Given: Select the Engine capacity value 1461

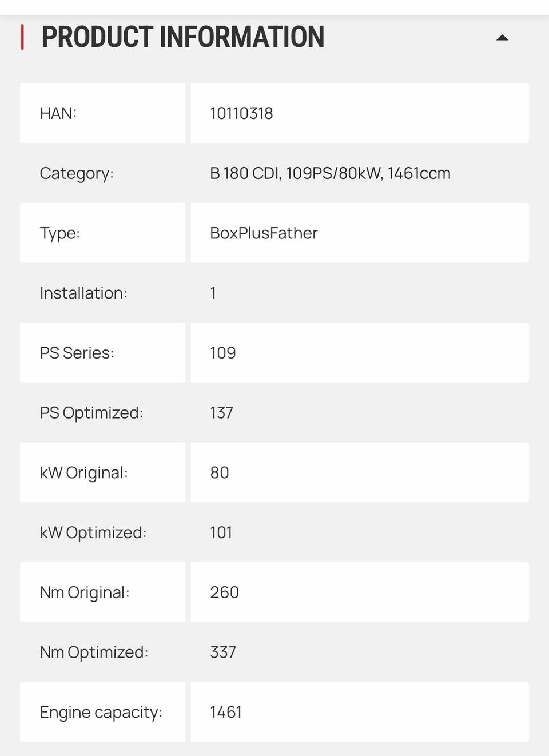Looking at the screenshot, I should coord(226,712).
